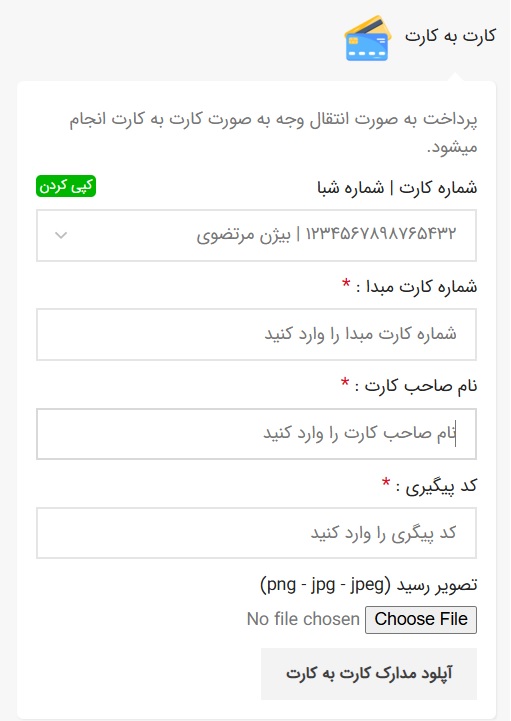Click the تصویر رسید receipt image label
This screenshot has width=511, height=721.
[x=368, y=585]
